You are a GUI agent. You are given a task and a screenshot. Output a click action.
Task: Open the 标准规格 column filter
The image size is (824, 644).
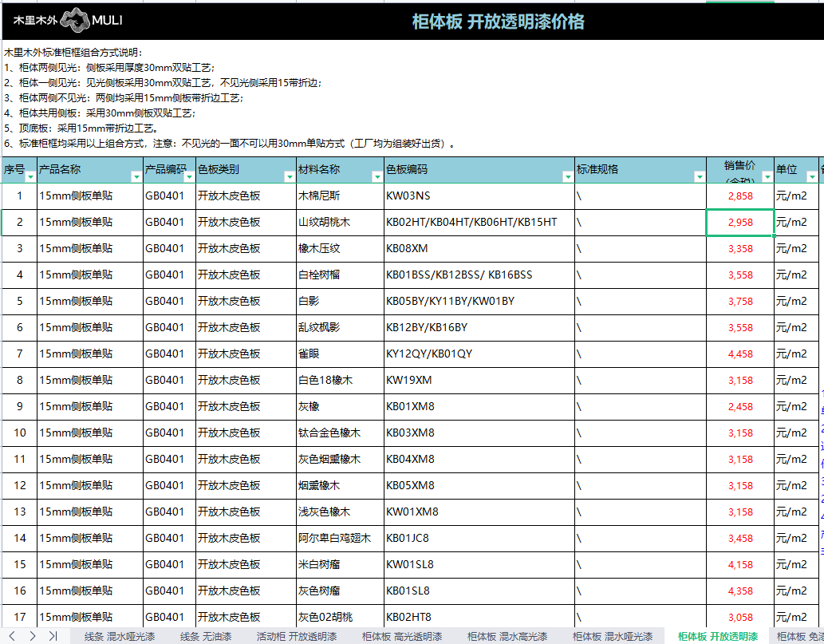point(699,177)
